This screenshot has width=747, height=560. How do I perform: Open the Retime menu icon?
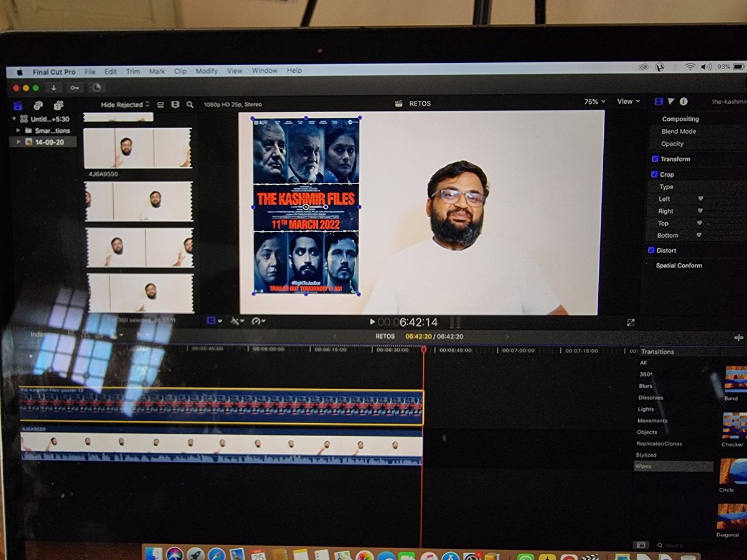click(256, 322)
